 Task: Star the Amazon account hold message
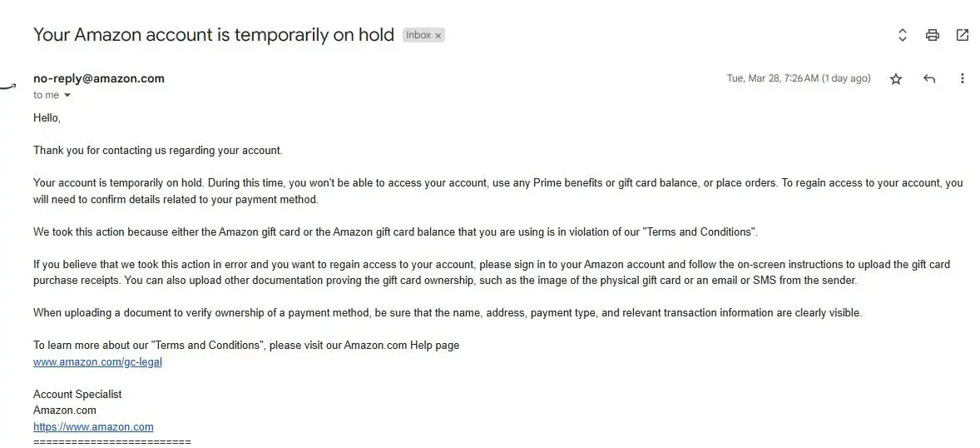(896, 79)
